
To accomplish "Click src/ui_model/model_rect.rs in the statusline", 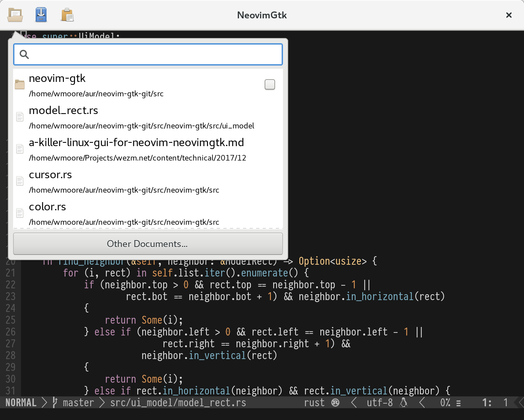I will point(178,402).
